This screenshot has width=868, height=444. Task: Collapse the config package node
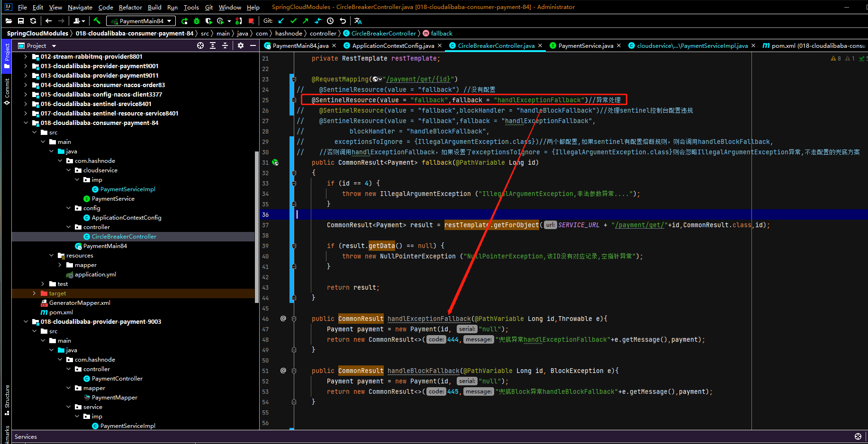[x=68, y=208]
